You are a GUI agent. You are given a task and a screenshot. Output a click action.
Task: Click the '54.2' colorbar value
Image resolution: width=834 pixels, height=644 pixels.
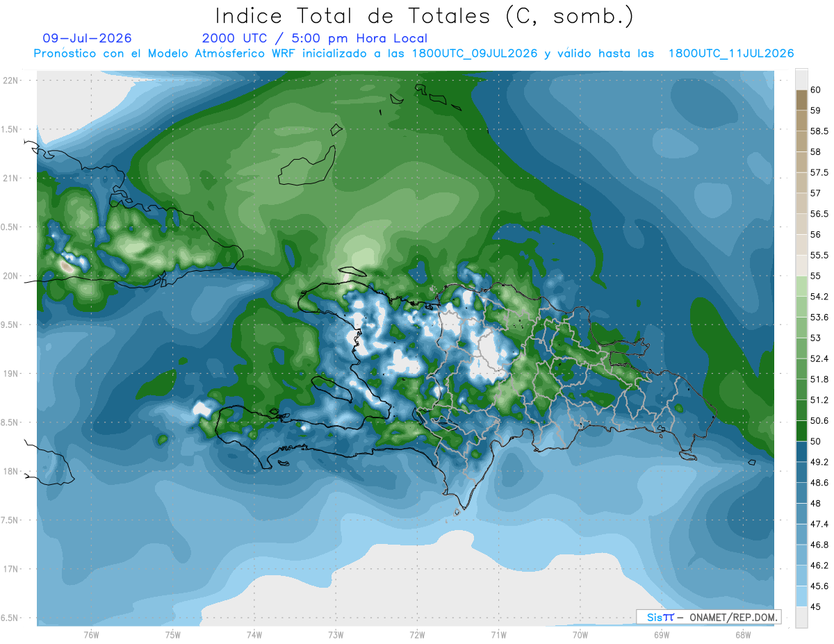(x=819, y=297)
